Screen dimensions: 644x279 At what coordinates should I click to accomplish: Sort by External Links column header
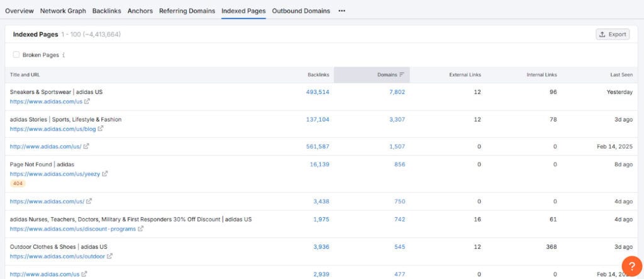(465, 75)
